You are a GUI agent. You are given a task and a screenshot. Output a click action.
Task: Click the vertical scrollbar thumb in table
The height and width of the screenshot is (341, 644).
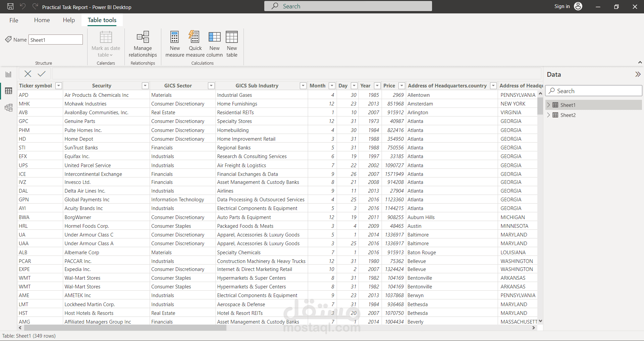point(540,106)
